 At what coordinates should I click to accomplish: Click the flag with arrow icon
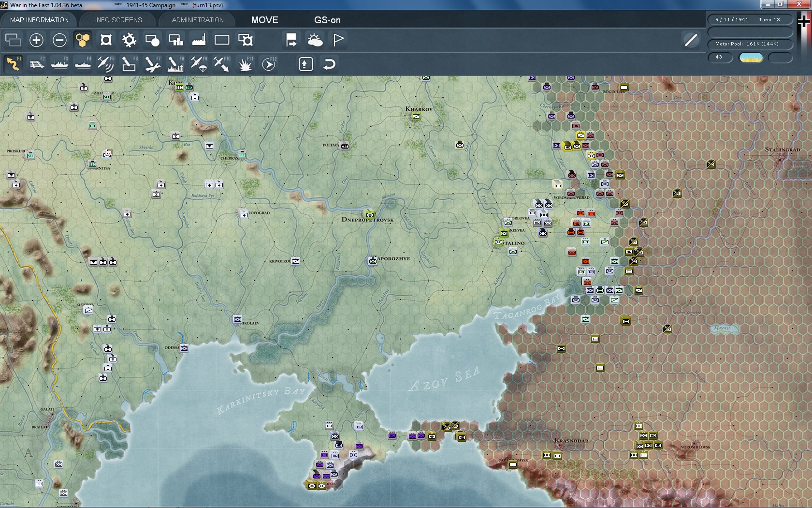click(291, 40)
